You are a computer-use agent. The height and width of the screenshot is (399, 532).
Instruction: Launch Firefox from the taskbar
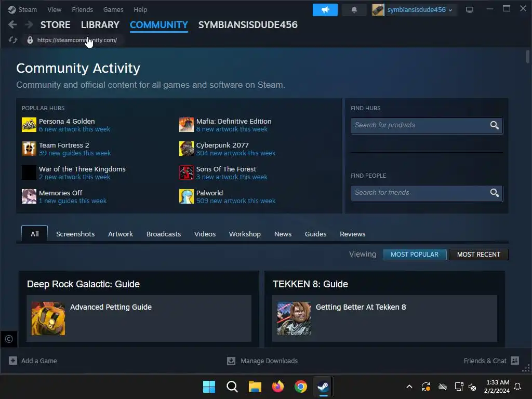(x=278, y=387)
